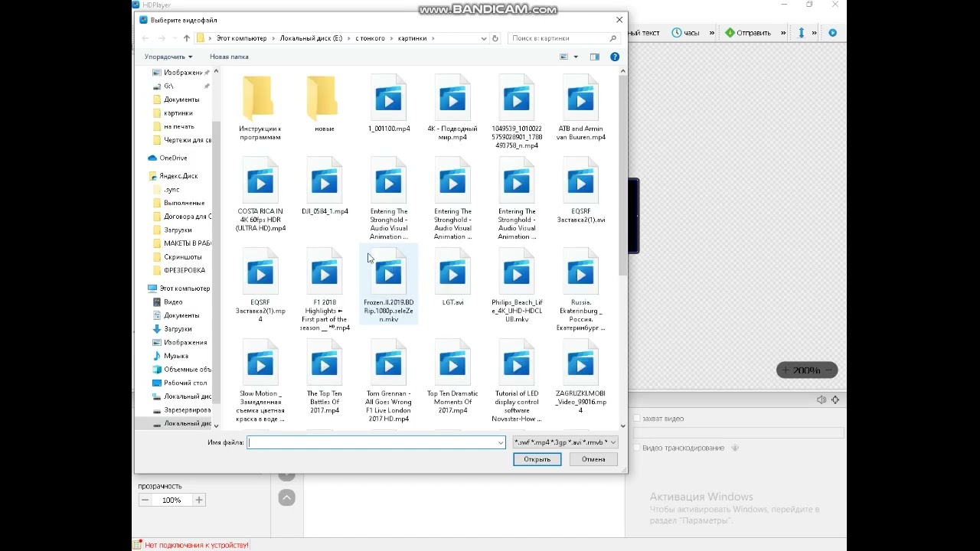Zoom out with the 200% minus button

(829, 370)
